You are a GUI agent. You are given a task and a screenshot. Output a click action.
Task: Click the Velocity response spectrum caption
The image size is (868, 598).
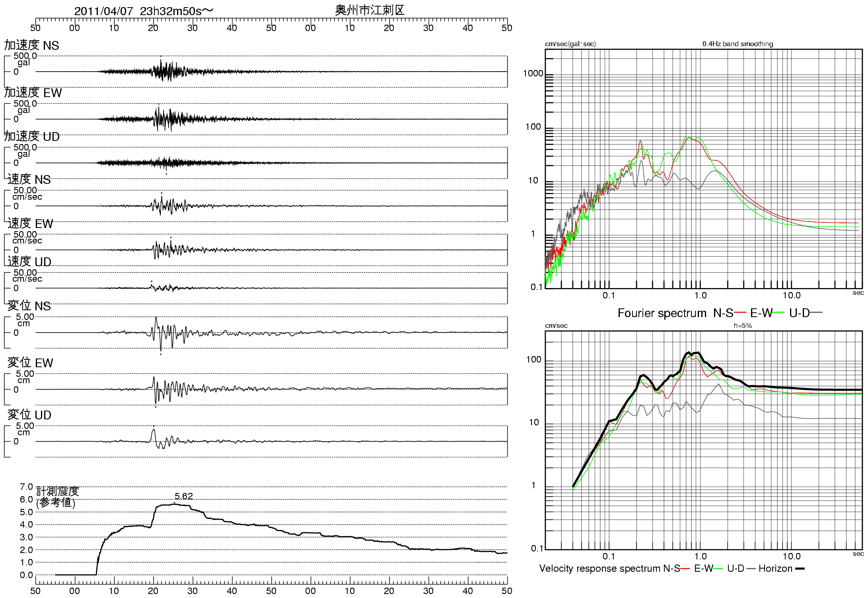pyautogui.click(x=599, y=569)
